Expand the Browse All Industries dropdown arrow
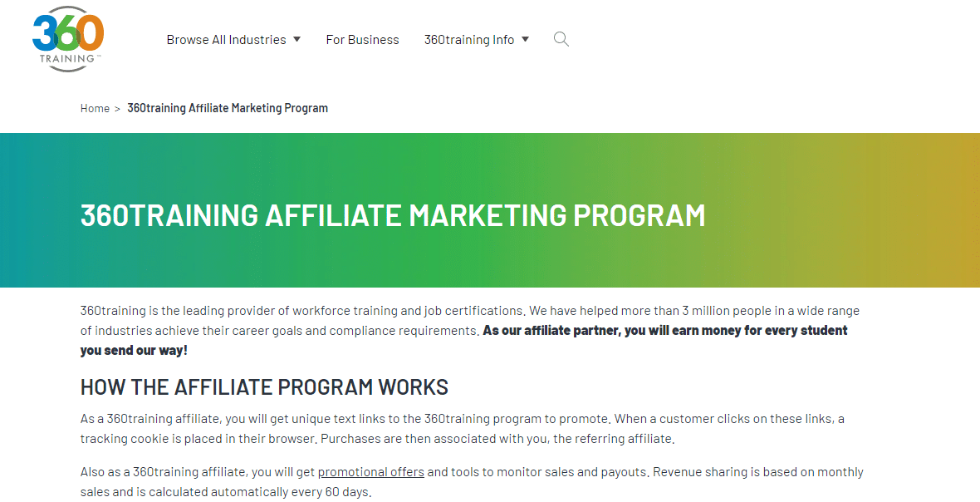The height and width of the screenshot is (502, 980). pos(296,39)
